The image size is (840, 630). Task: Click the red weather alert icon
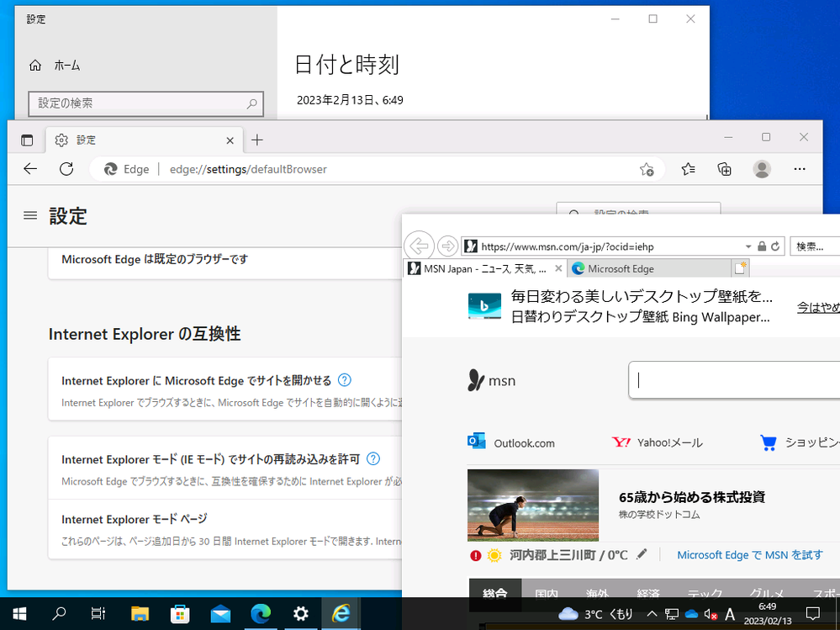(476, 555)
